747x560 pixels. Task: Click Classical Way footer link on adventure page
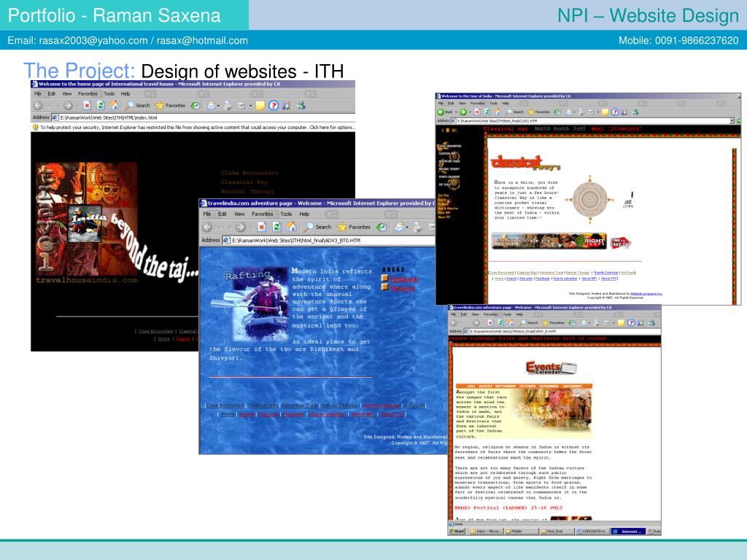263,405
